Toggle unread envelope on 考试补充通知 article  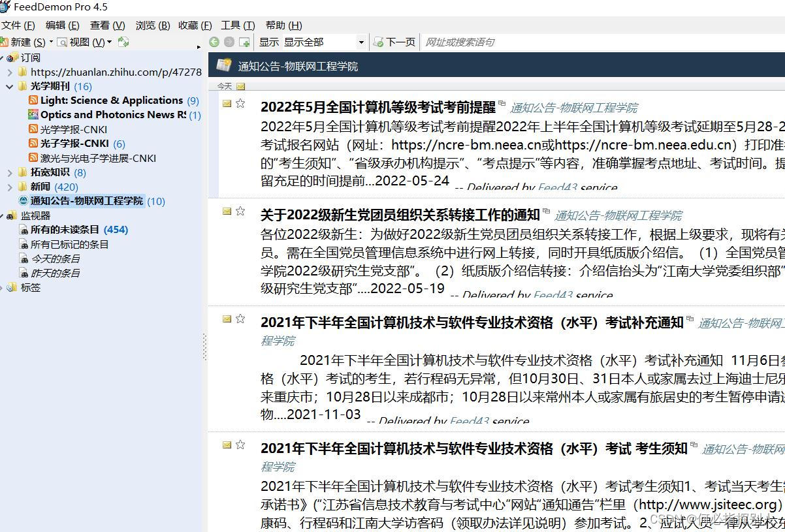pyautogui.click(x=226, y=319)
